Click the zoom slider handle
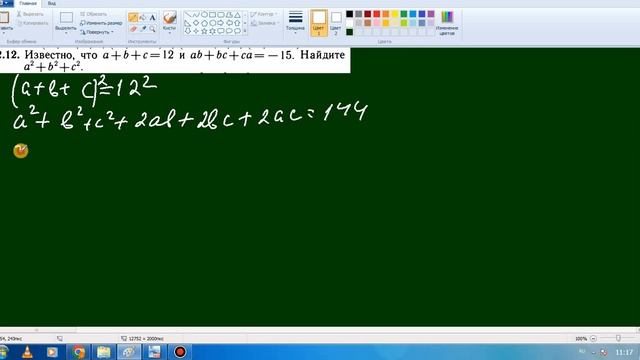The height and width of the screenshot is (360, 640). (x=618, y=338)
